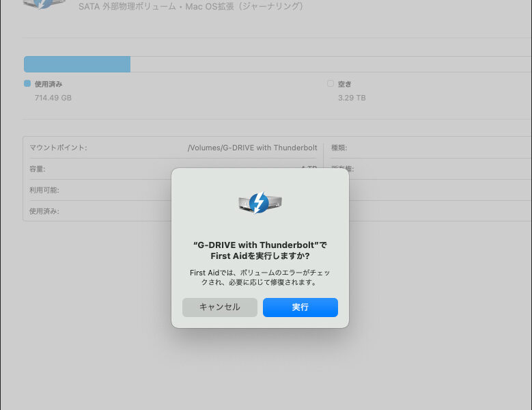Click the Thunderbolt drive icon in dialog
The width and height of the screenshot is (532, 410).
point(260,203)
